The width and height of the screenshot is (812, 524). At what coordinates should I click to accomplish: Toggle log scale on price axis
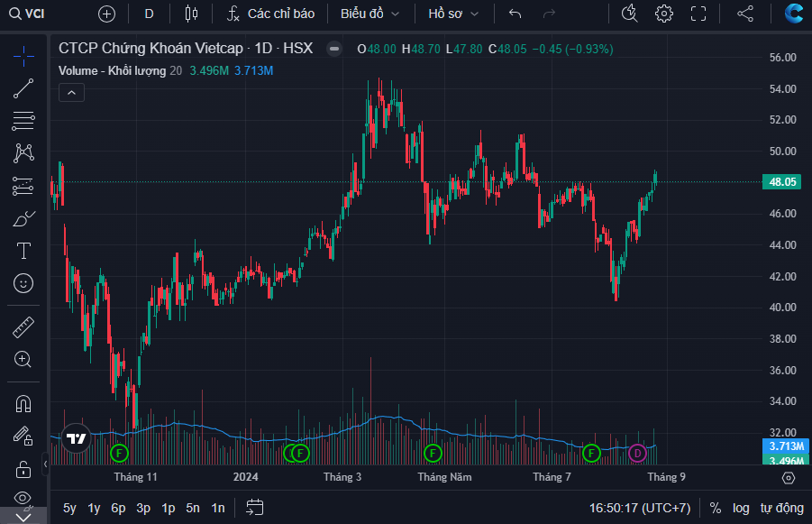pyautogui.click(x=740, y=508)
